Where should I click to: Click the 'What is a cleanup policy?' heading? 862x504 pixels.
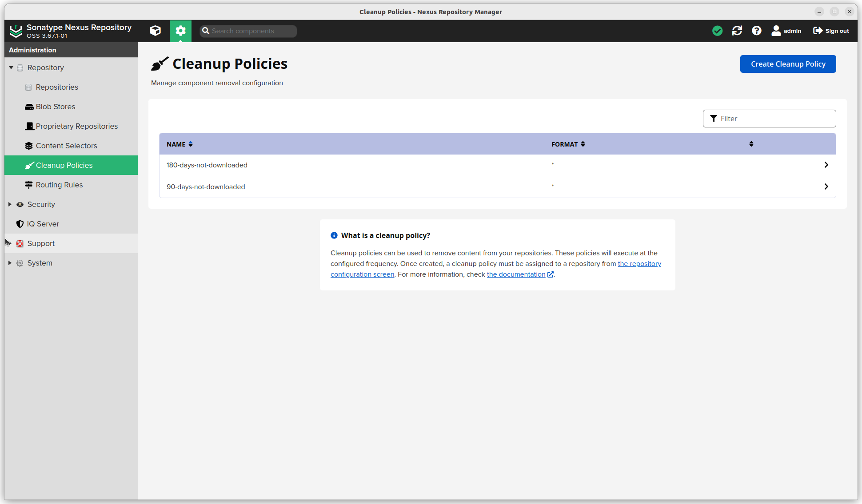[x=385, y=235]
